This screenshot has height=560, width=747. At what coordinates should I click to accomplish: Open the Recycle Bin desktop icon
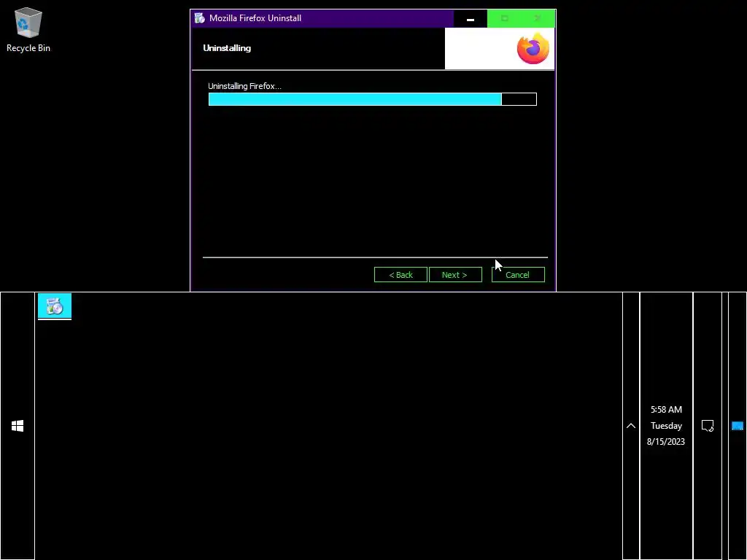tap(28, 29)
